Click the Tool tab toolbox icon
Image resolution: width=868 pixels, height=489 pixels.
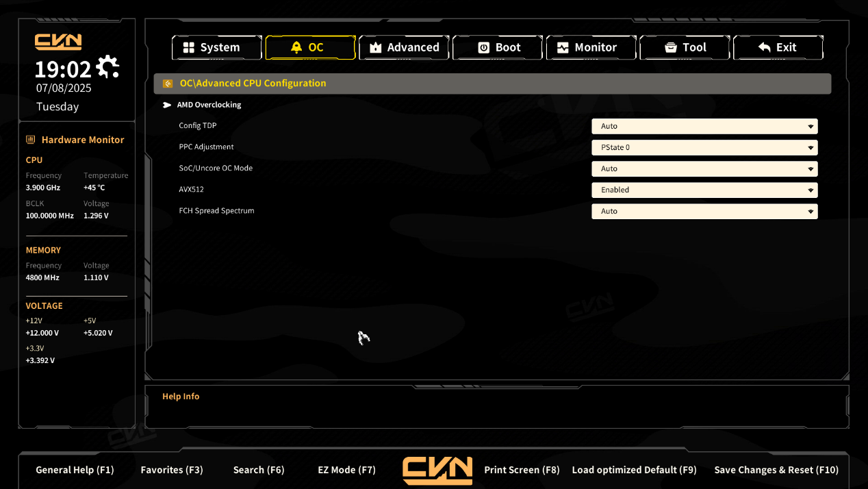pyautogui.click(x=671, y=47)
